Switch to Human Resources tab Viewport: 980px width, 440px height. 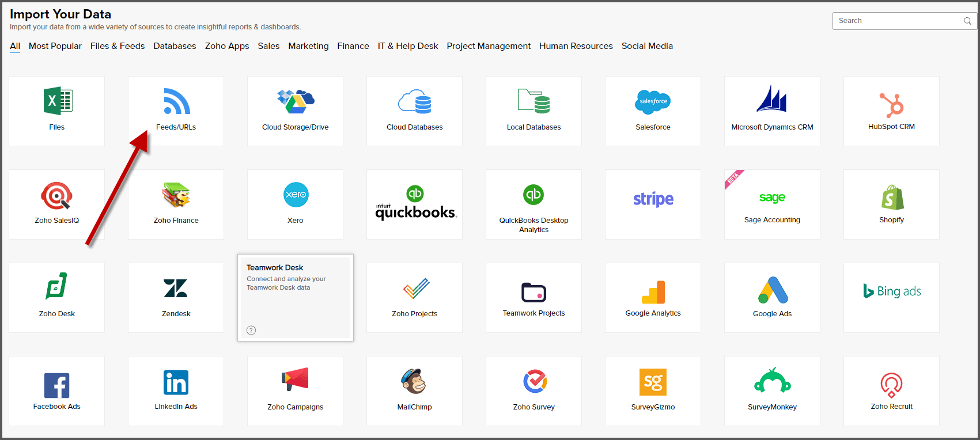point(576,46)
